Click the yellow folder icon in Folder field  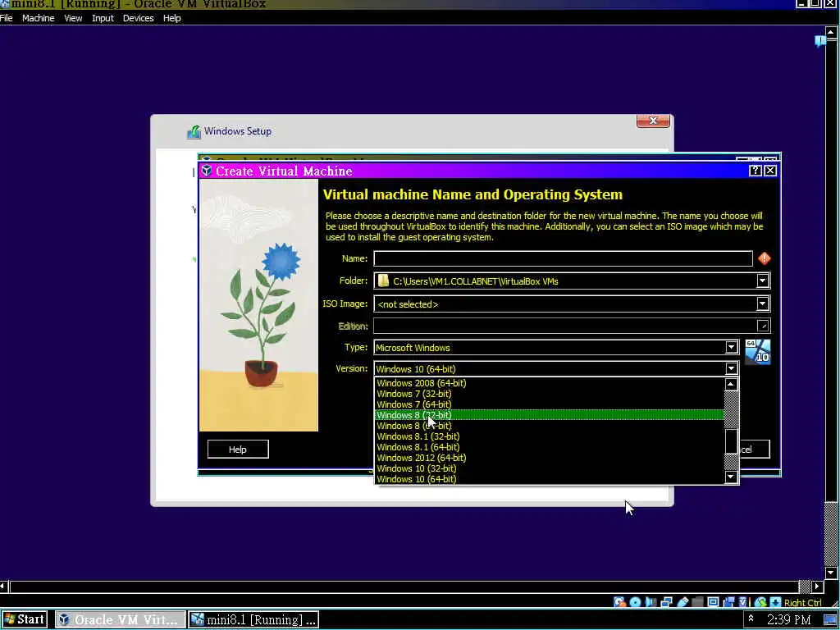[x=383, y=281]
